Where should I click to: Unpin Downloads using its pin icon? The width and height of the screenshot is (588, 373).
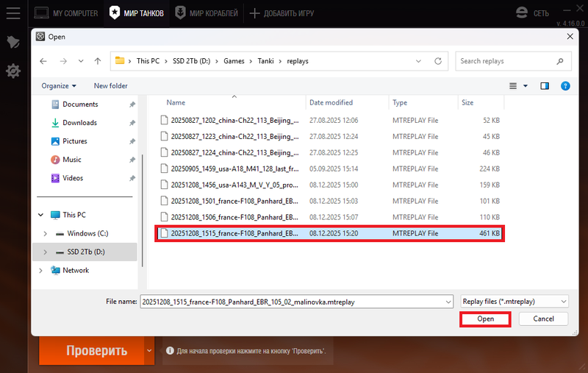132,123
